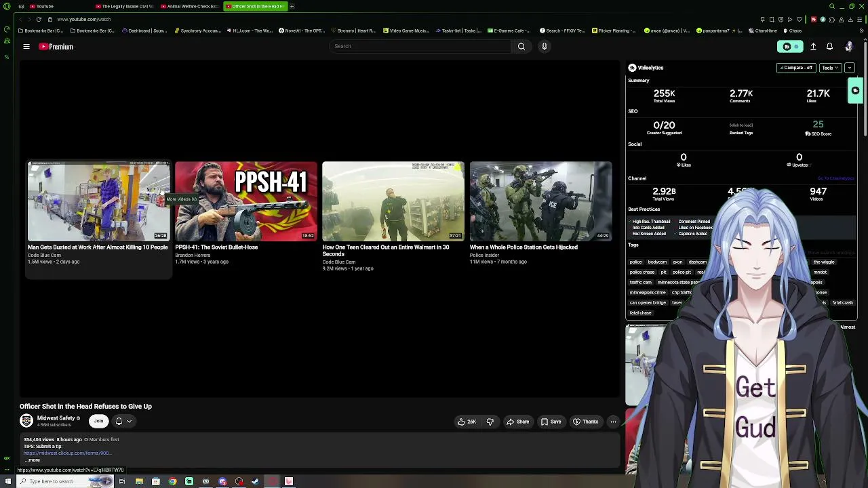Like the video with 26K likes

(x=467, y=422)
